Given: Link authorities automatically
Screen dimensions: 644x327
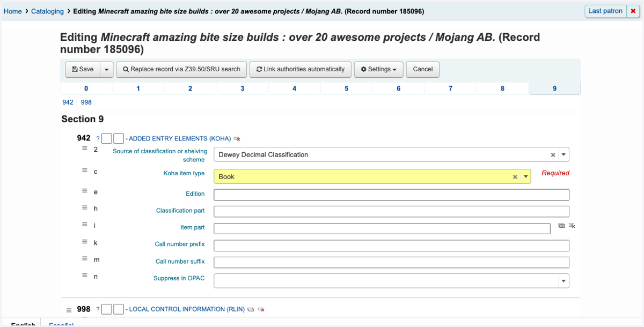Looking at the screenshot, I should tap(301, 70).
